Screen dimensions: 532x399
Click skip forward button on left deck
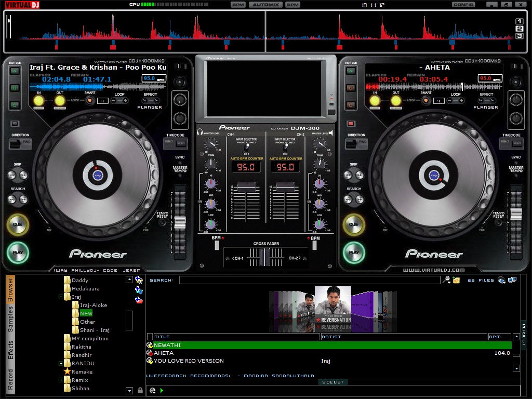pos(23,175)
